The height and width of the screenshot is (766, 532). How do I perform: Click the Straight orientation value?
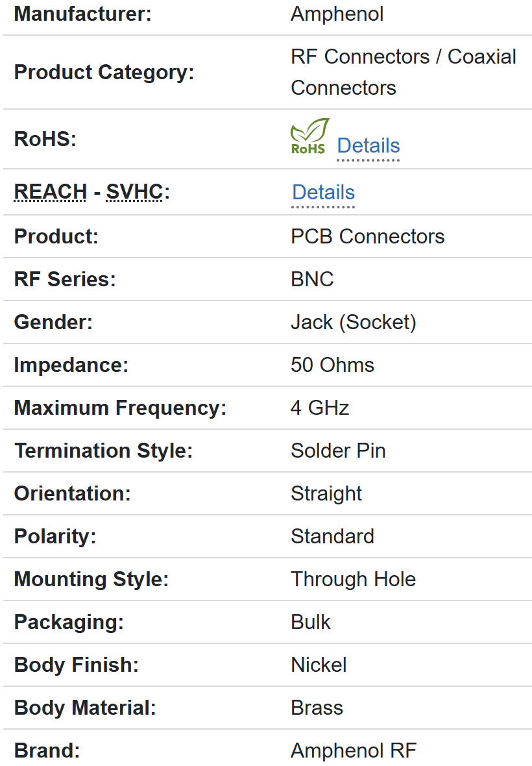point(326,493)
